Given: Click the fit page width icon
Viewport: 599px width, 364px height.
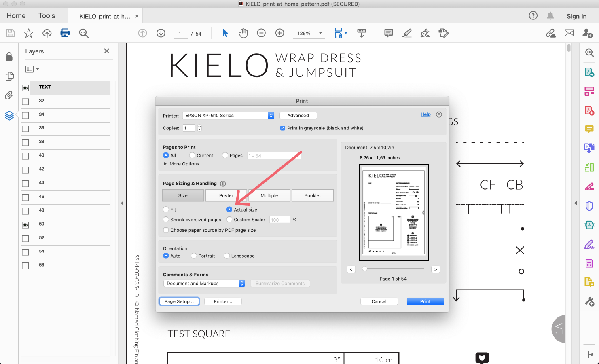Looking at the screenshot, I should 338,33.
